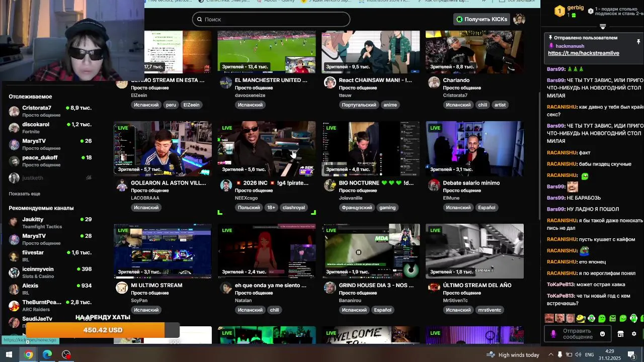Viewport: 644px width, 362px height.
Task: Click the gaming tag under Jolavanille
Action: click(x=387, y=207)
